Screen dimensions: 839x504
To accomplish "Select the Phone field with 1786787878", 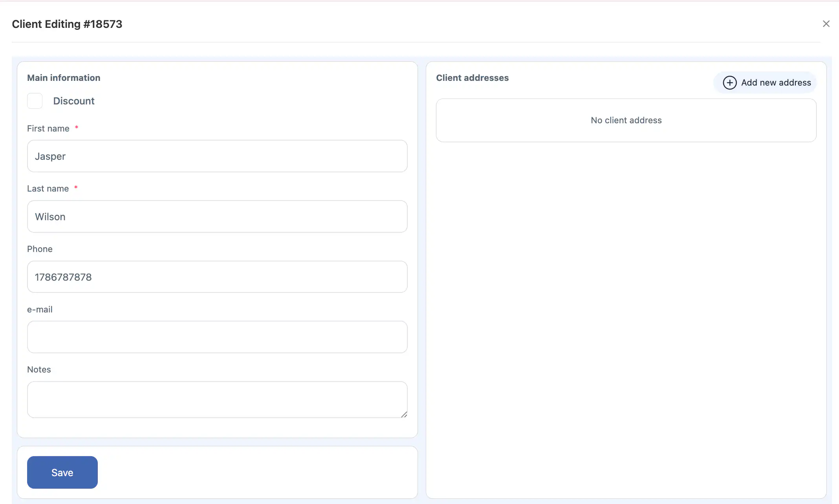I will pos(217,277).
